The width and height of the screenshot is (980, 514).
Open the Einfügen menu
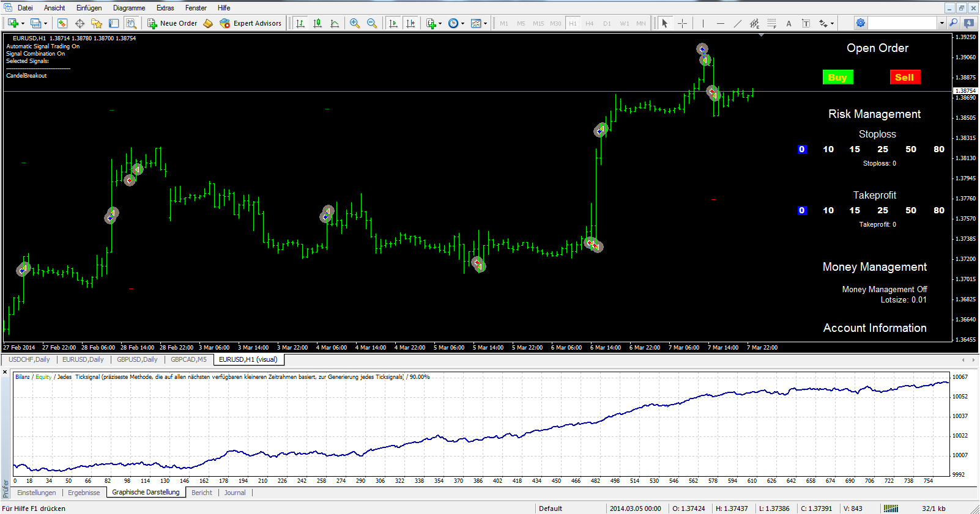pyautogui.click(x=89, y=8)
